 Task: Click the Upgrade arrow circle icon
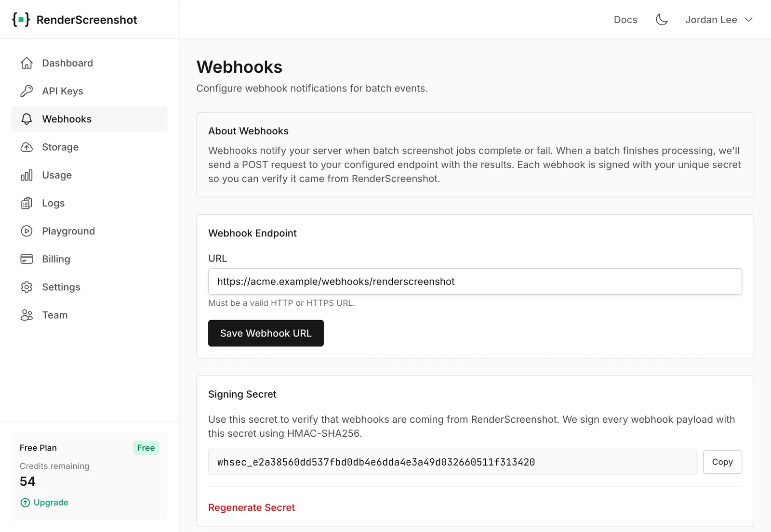[x=25, y=503]
